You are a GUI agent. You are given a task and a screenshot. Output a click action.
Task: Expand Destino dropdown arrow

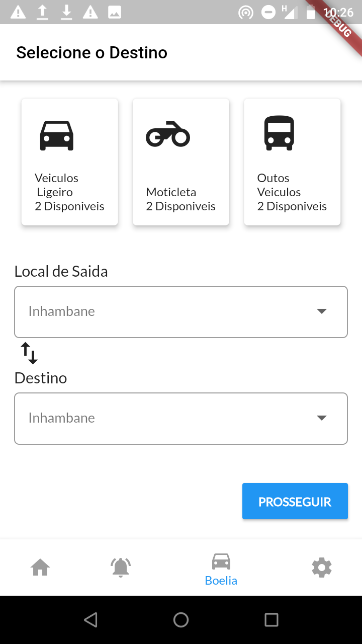click(322, 418)
